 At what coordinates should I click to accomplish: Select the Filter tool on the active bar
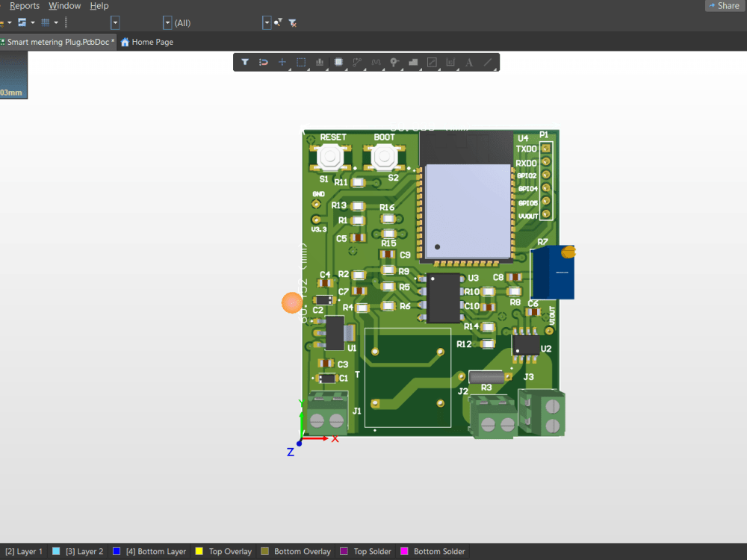click(x=245, y=62)
